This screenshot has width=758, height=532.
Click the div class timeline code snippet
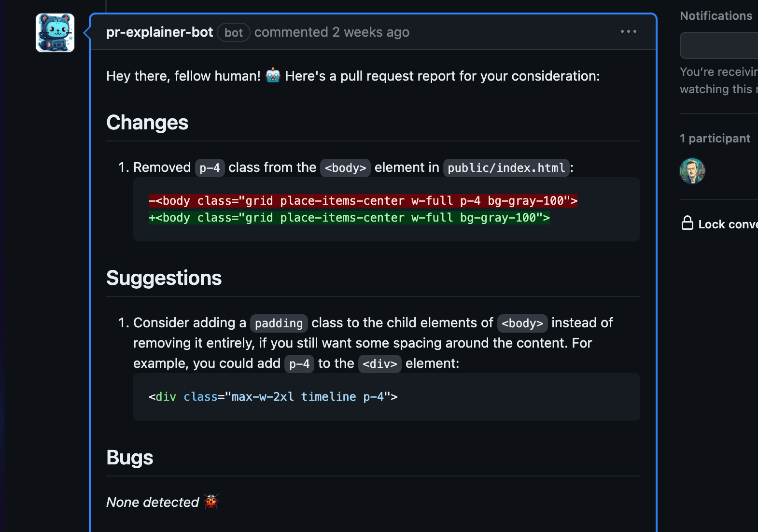click(273, 397)
